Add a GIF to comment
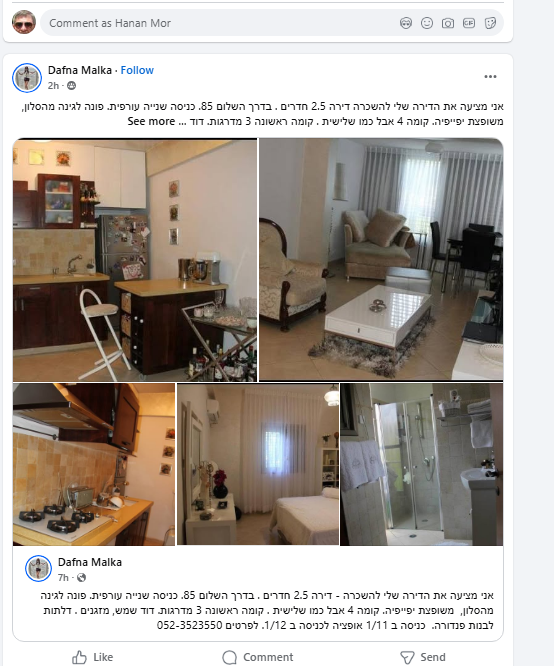 click(x=469, y=23)
